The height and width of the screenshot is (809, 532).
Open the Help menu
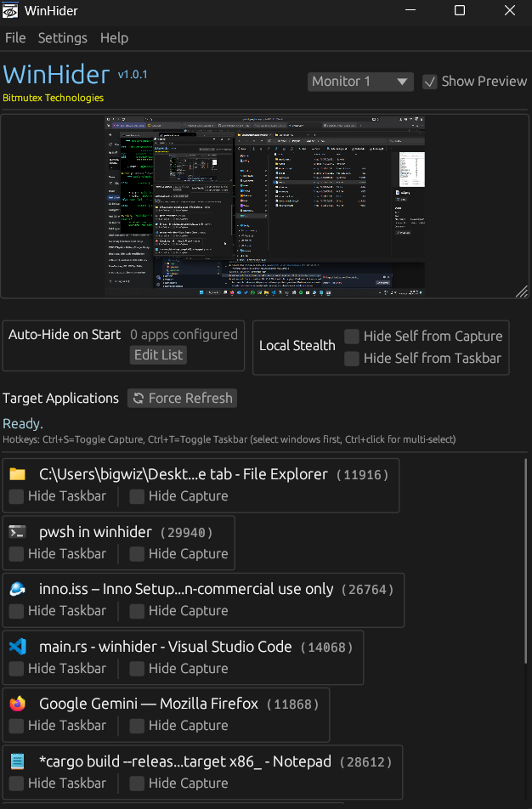(x=114, y=38)
